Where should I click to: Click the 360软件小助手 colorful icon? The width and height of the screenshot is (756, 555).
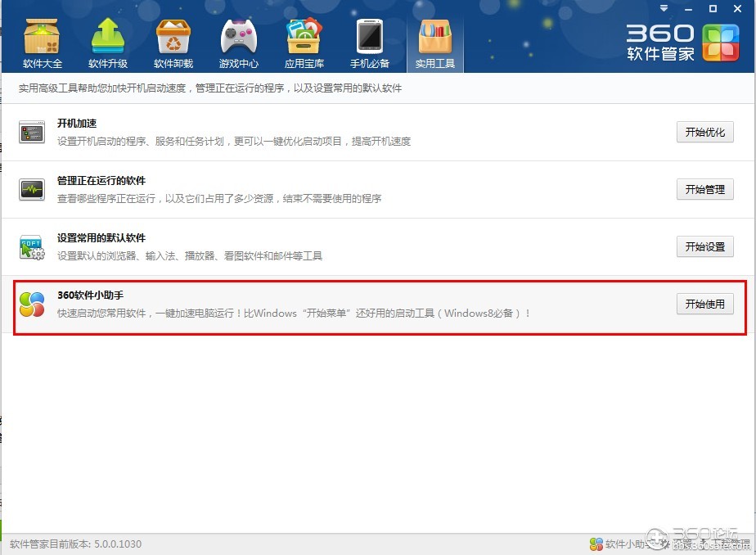coord(32,304)
